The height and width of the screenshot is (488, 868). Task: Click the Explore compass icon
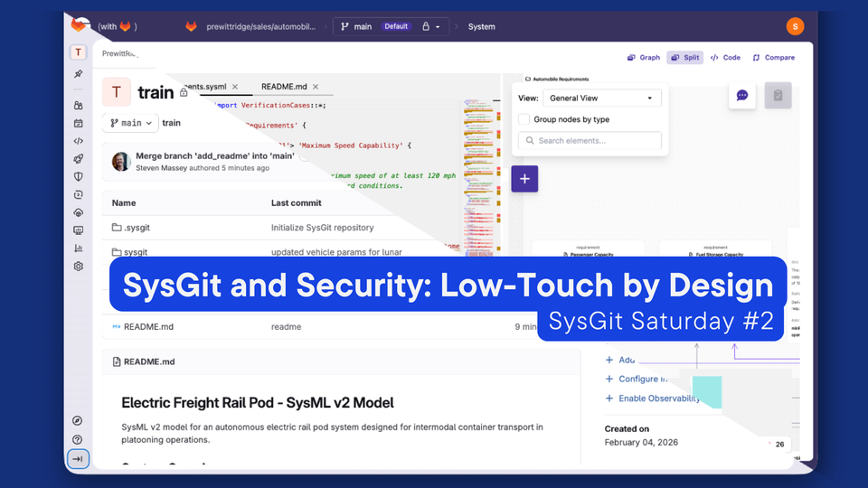(x=78, y=420)
